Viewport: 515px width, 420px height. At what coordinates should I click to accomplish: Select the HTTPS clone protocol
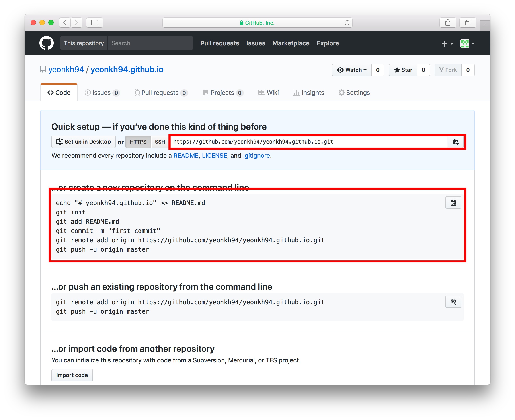[138, 142]
